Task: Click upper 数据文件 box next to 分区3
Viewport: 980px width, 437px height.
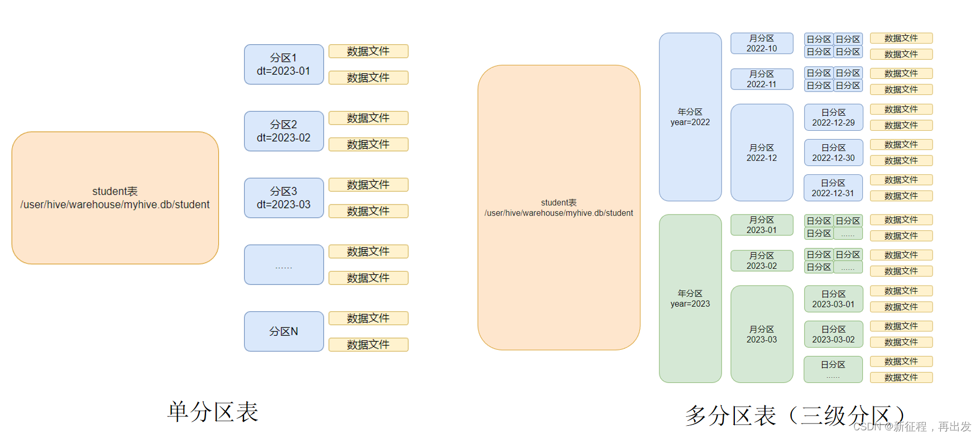Action: 369,184
